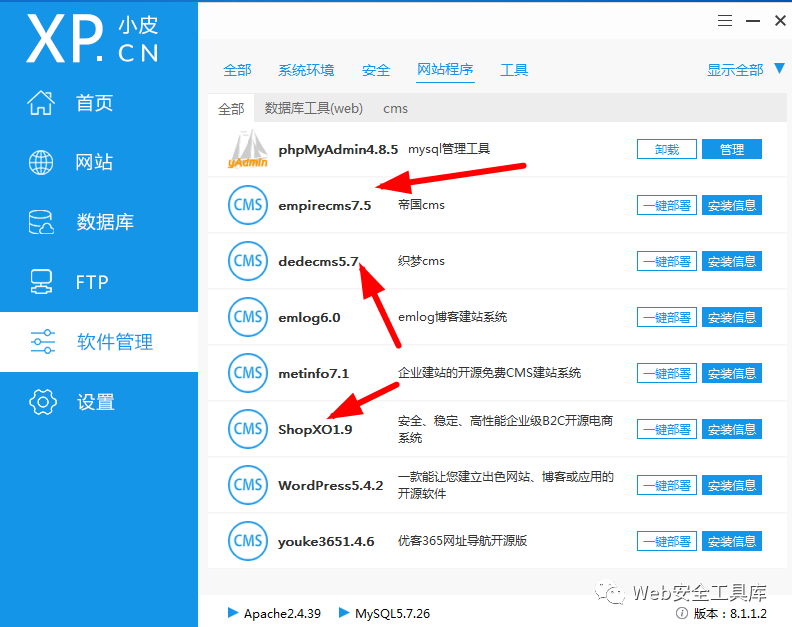Click the 网站 globe icon

[41, 163]
